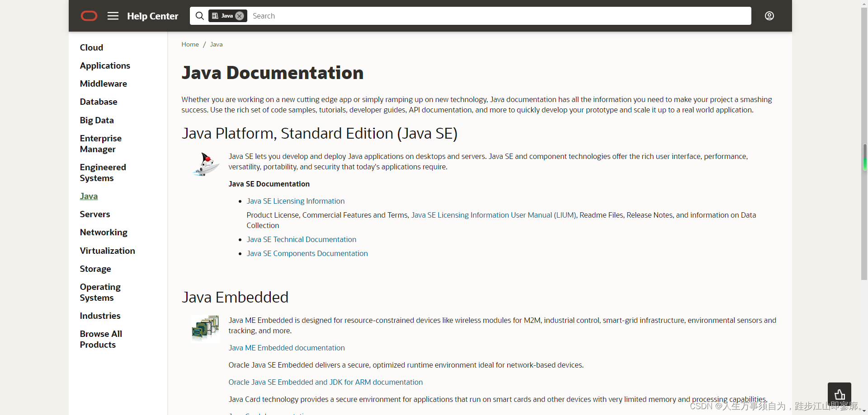Click the 'Java SE Documentation' bold label
This screenshot has height=415, width=868.
269,184
